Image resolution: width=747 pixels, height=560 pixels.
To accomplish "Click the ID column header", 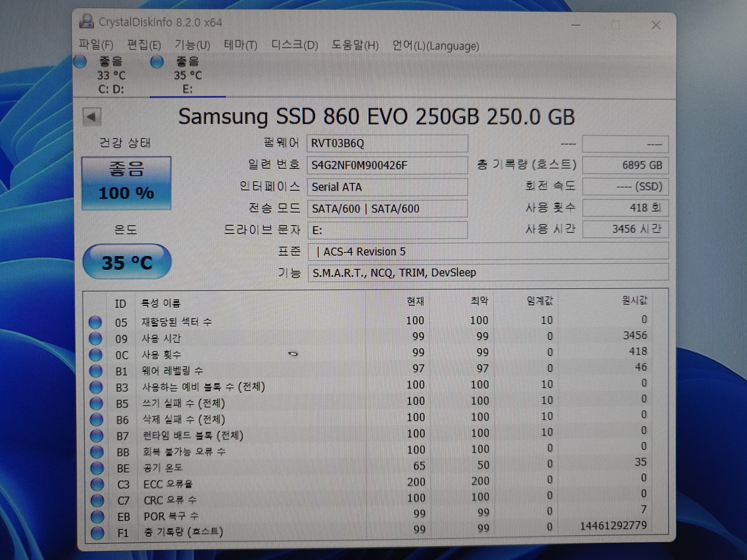I will [x=121, y=304].
